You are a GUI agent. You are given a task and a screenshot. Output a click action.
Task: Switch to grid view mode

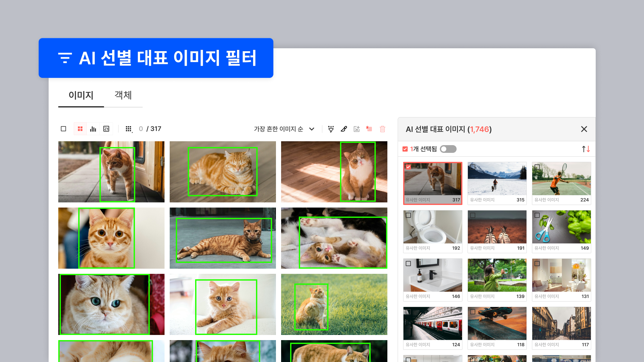(x=80, y=129)
